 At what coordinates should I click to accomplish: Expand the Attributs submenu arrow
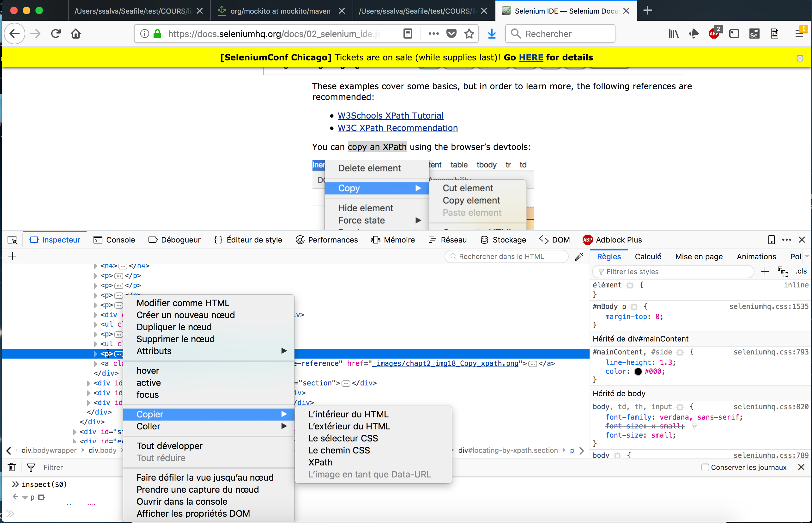[284, 351]
